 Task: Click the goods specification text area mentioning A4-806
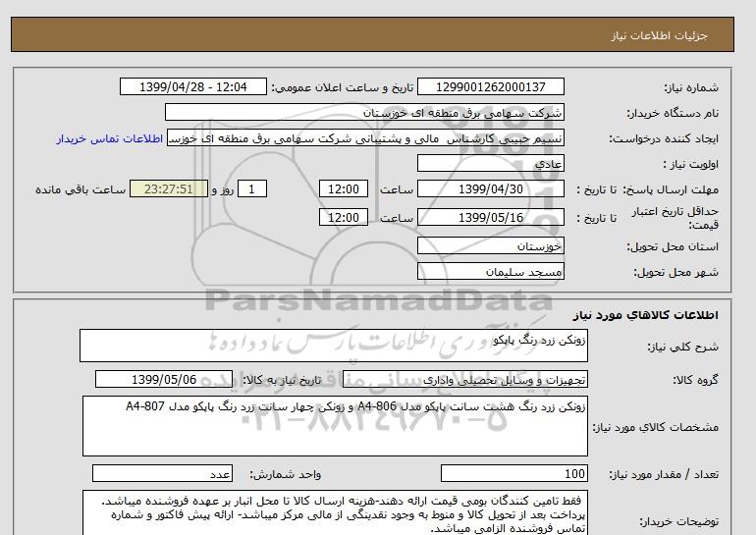[x=334, y=424]
